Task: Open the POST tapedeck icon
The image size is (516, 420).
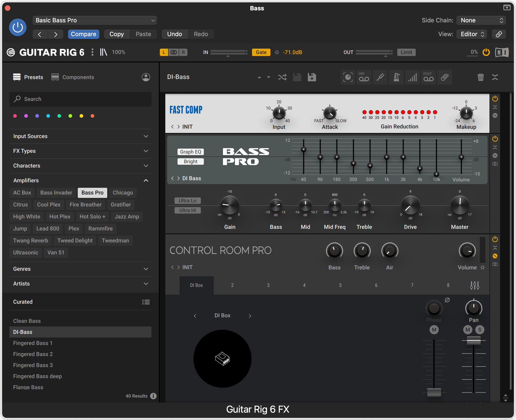Action: click(x=428, y=77)
